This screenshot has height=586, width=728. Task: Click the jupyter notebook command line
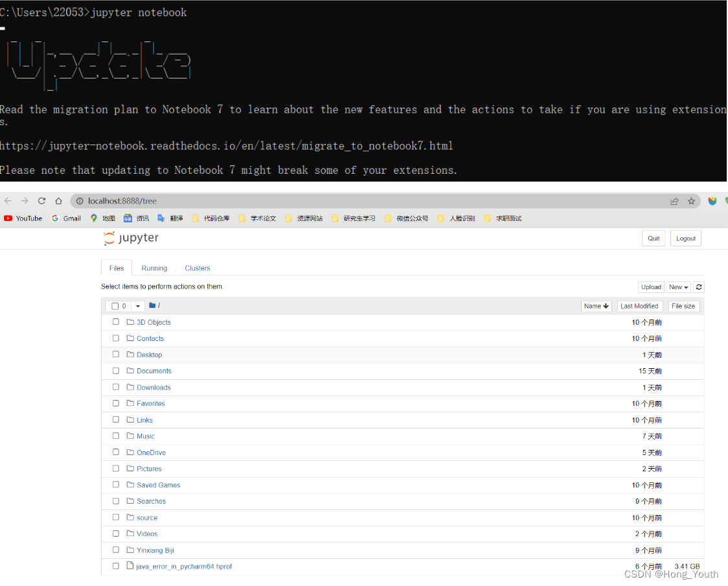93,12
